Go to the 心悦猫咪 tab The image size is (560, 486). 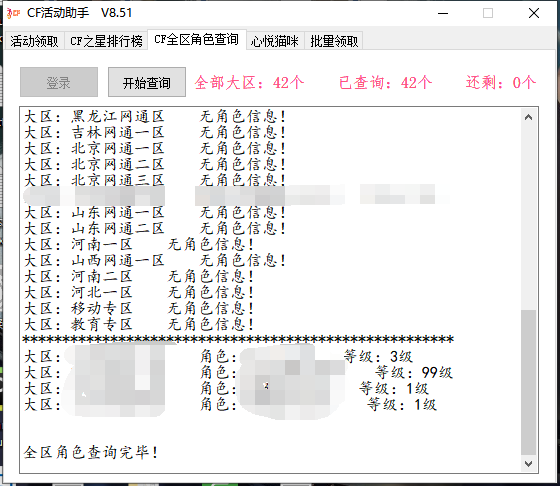[275, 41]
